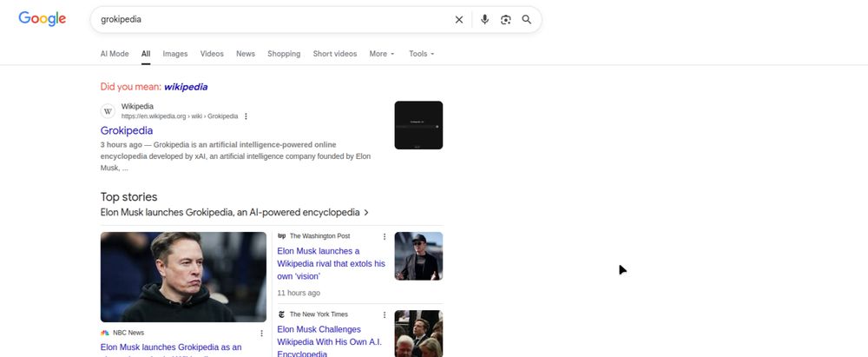Switch to the Short videos tab
This screenshot has height=357, width=868.
[x=335, y=54]
